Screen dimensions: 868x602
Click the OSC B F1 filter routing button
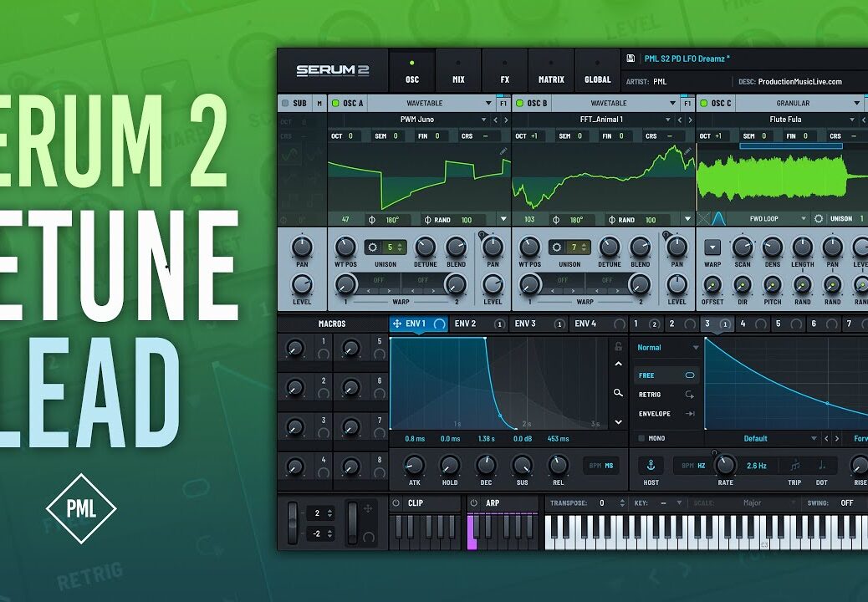pyautogui.click(x=687, y=104)
